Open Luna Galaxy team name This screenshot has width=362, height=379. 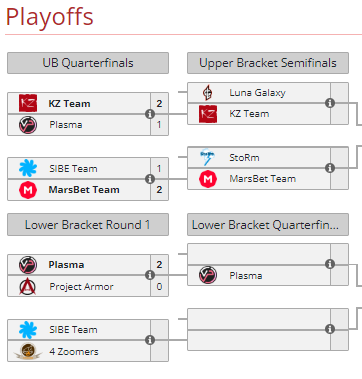257,93
